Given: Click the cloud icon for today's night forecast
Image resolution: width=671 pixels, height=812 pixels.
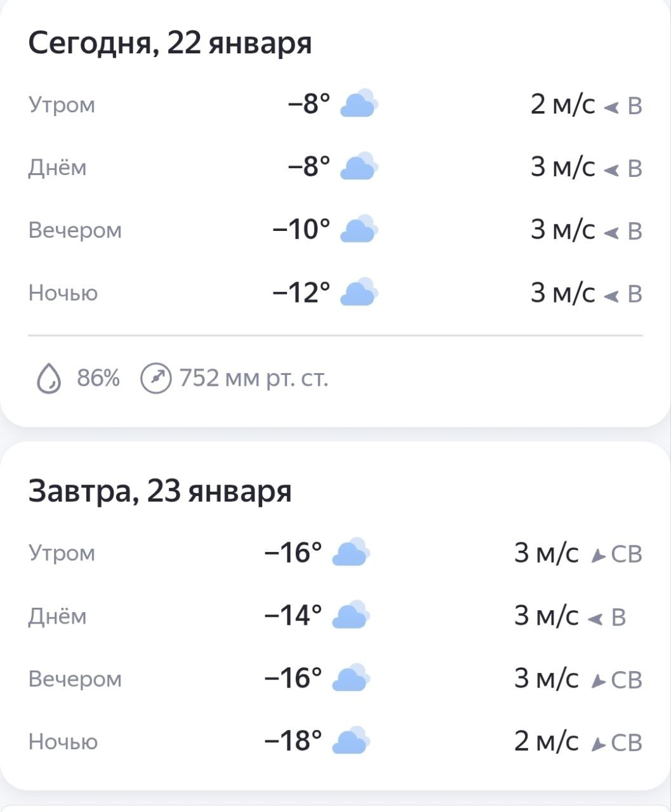Looking at the screenshot, I should (x=359, y=292).
